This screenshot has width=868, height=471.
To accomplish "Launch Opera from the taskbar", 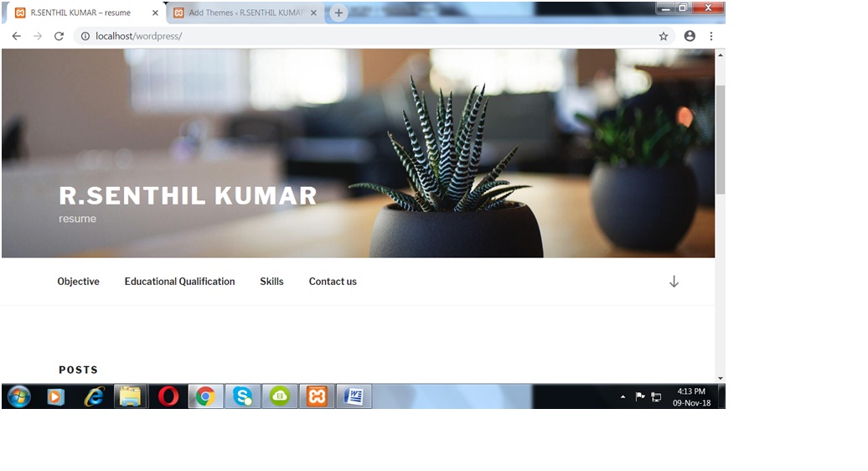I will tap(168, 396).
